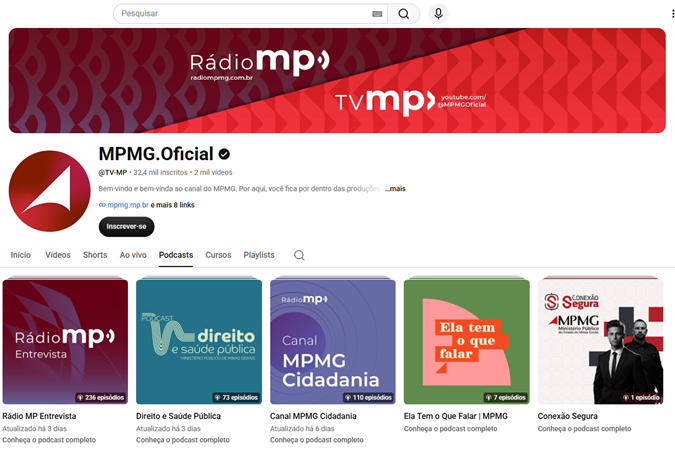Open Rádio MP Entrevista podcast thumbnail

65,341
